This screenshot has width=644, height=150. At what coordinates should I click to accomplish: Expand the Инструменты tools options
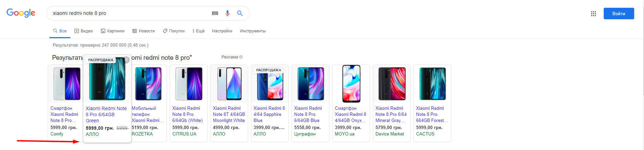pyautogui.click(x=253, y=31)
